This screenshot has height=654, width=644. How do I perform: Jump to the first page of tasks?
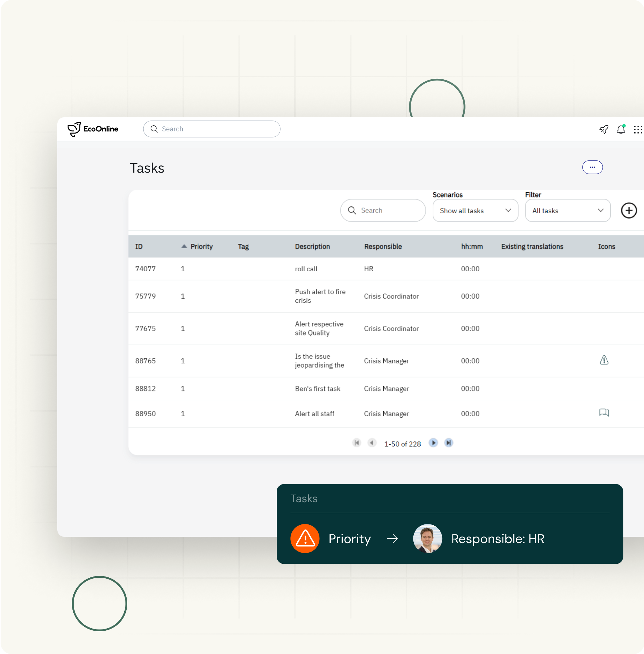pos(356,443)
